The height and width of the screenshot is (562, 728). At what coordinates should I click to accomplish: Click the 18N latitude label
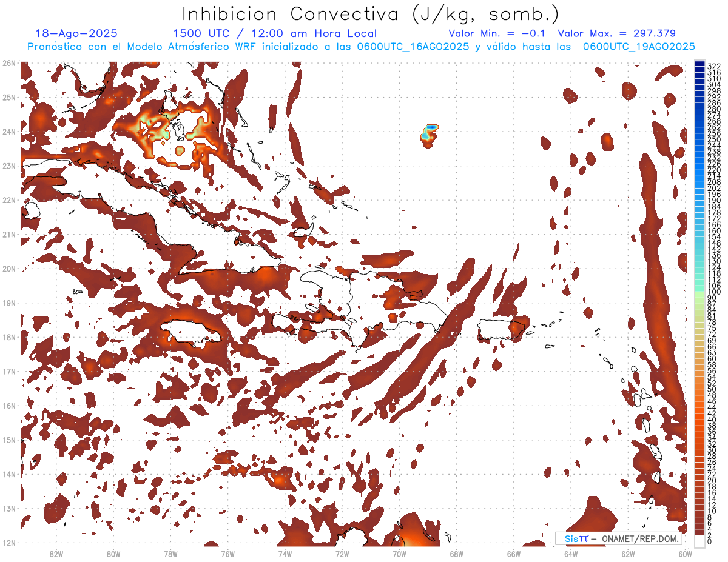(x=9, y=337)
